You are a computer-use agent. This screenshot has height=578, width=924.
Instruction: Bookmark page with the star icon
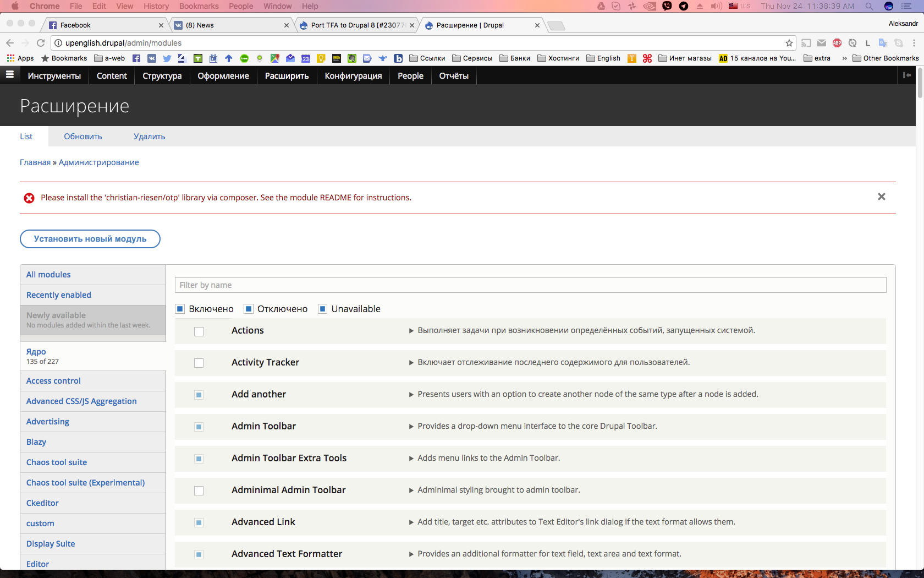[789, 43]
